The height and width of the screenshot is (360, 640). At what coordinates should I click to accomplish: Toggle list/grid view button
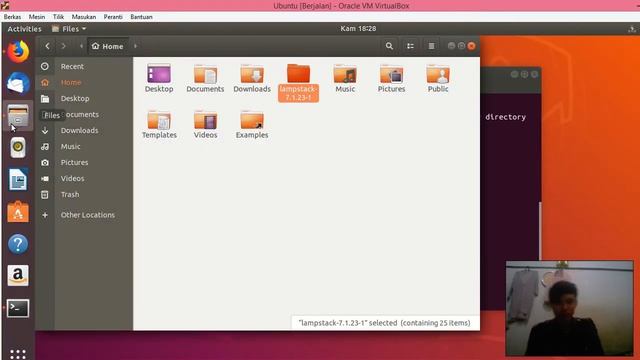click(410, 46)
